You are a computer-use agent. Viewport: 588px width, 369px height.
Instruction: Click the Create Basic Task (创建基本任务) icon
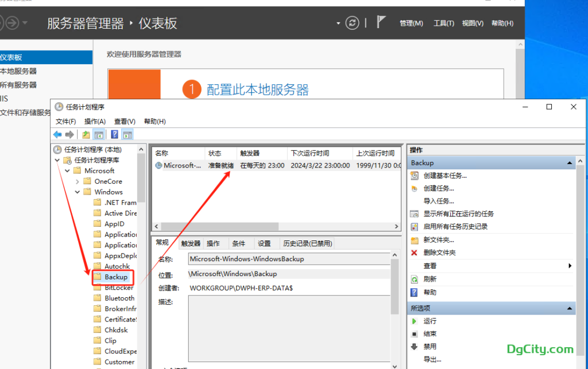coord(414,176)
